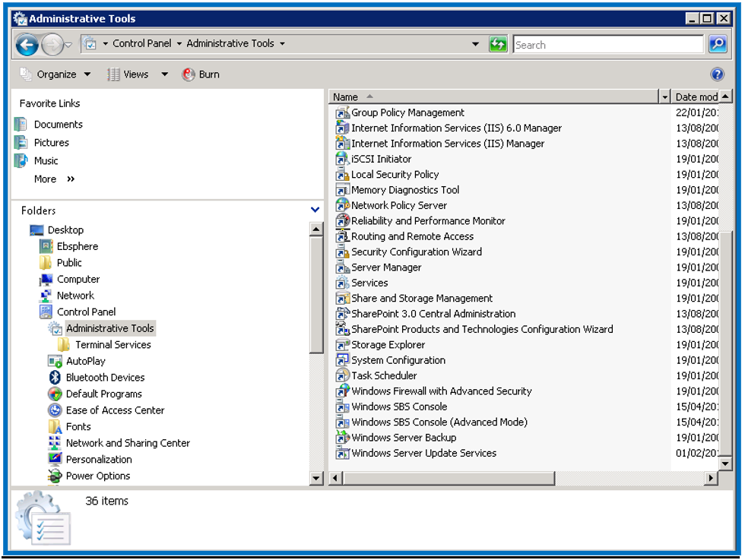Select Share and Storage Management entry
This screenshot has height=560, width=745.
421,299
